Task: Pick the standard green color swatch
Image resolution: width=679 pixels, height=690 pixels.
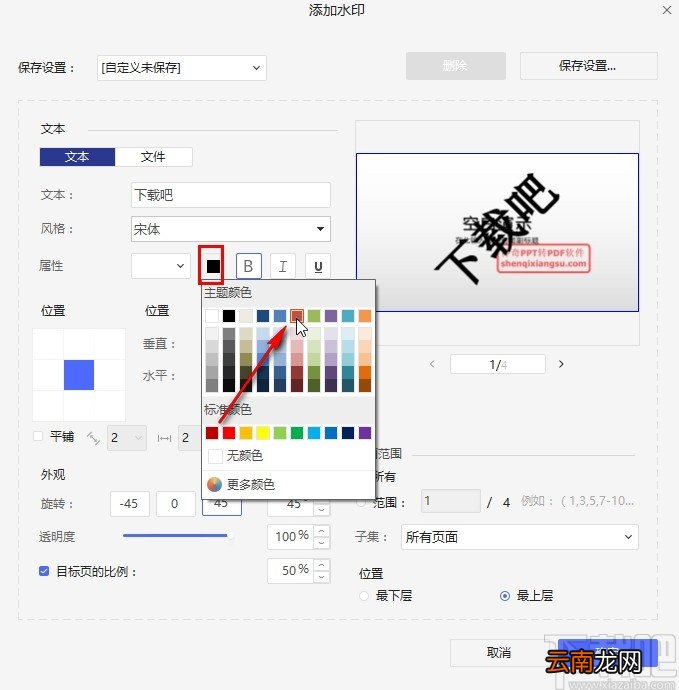Action: point(297,433)
